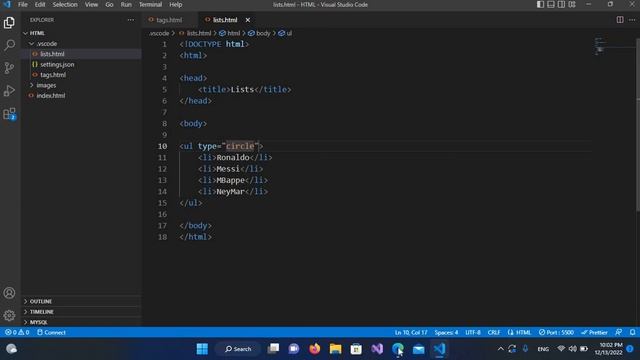This screenshot has width=640, height=360.
Task: Open the File menu
Action: click(23, 4)
